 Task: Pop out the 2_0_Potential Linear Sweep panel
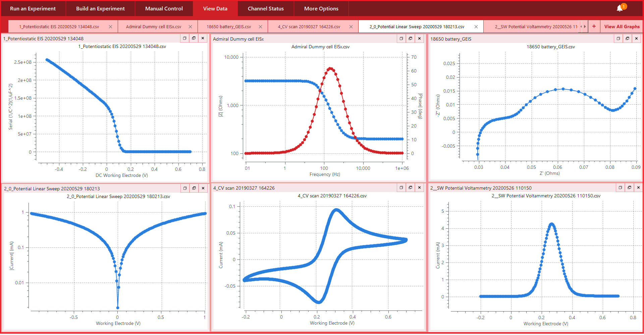[194, 188]
